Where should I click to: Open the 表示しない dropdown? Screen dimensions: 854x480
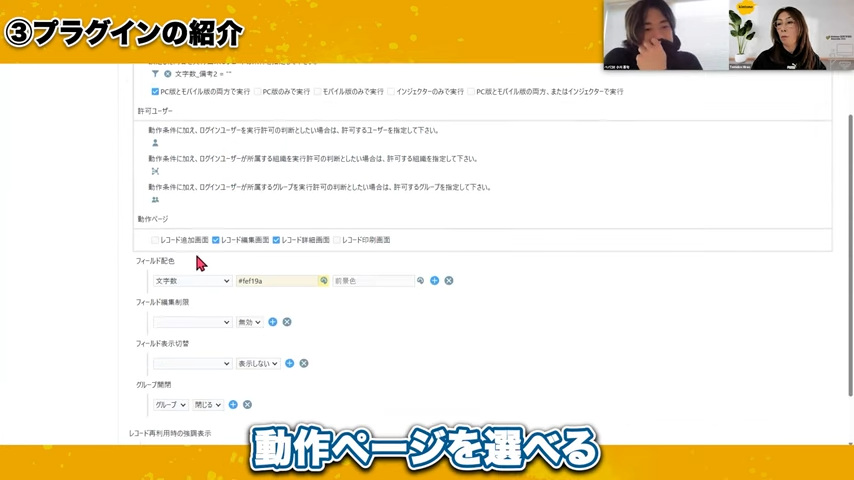(x=258, y=363)
